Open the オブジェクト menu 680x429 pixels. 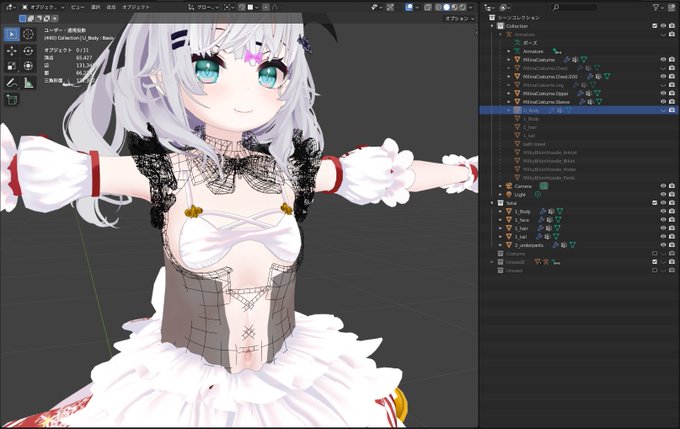[x=136, y=7]
